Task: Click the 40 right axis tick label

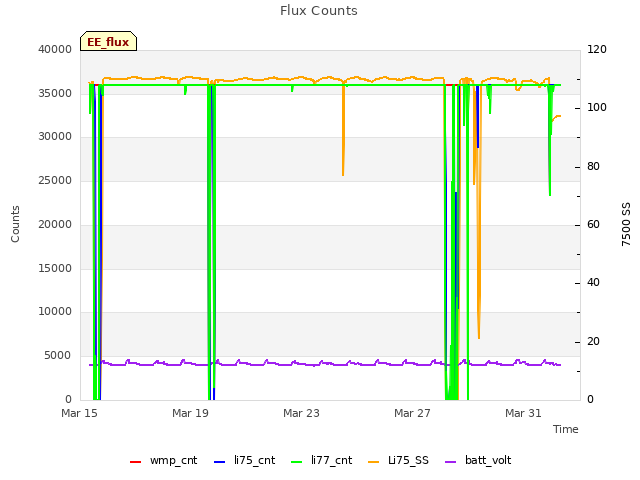Action: pyautogui.click(x=593, y=282)
